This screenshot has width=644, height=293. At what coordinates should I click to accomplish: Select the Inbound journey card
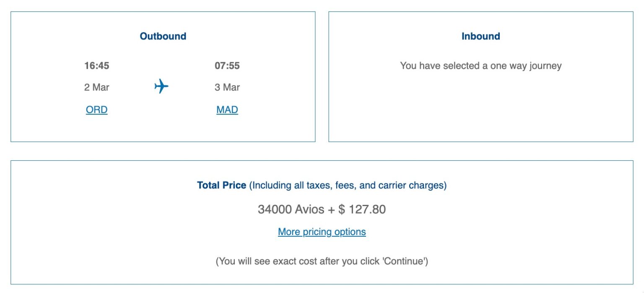pos(480,76)
